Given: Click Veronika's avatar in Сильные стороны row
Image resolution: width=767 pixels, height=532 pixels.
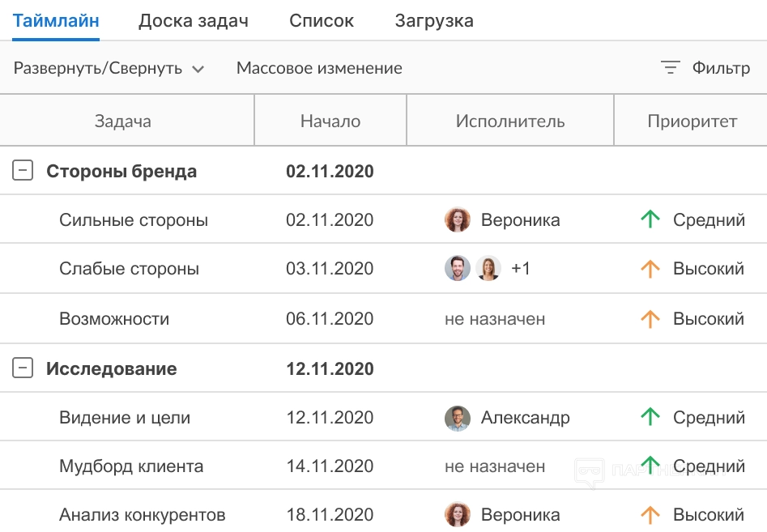Looking at the screenshot, I should point(458,219).
